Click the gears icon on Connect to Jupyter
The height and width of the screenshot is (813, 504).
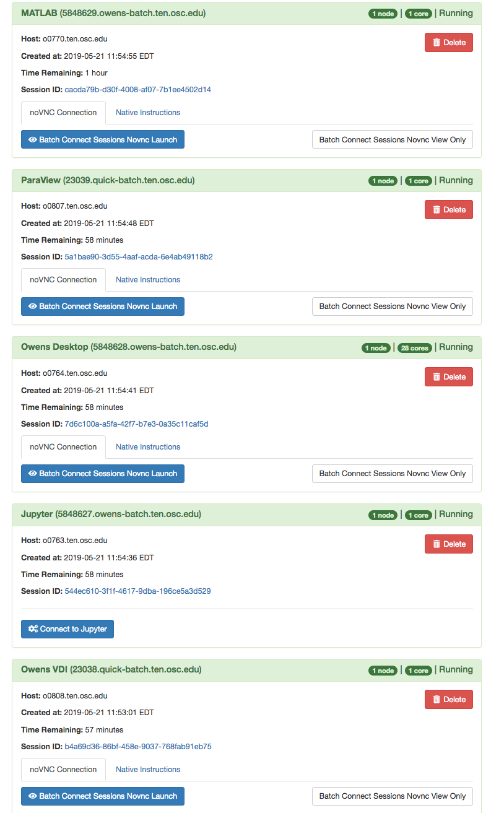click(x=34, y=628)
